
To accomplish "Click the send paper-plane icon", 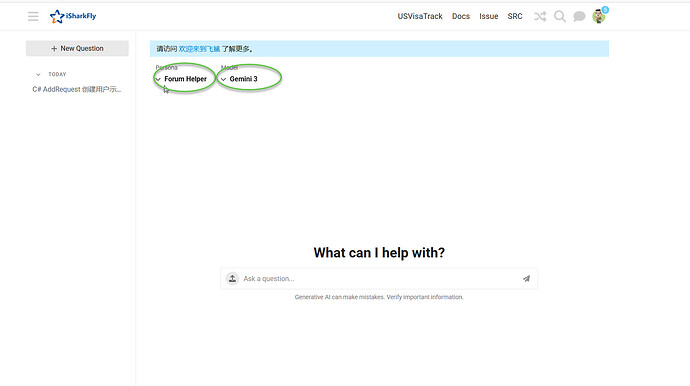I will 526,279.
